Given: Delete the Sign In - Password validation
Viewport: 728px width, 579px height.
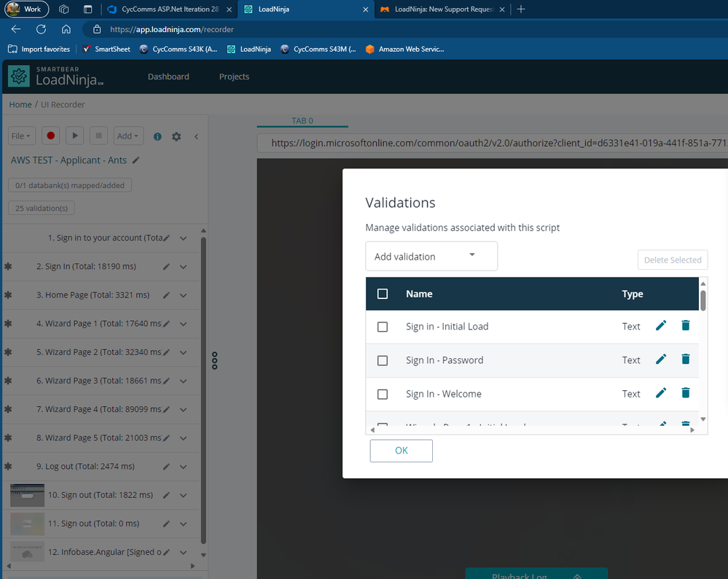Looking at the screenshot, I should coord(685,360).
